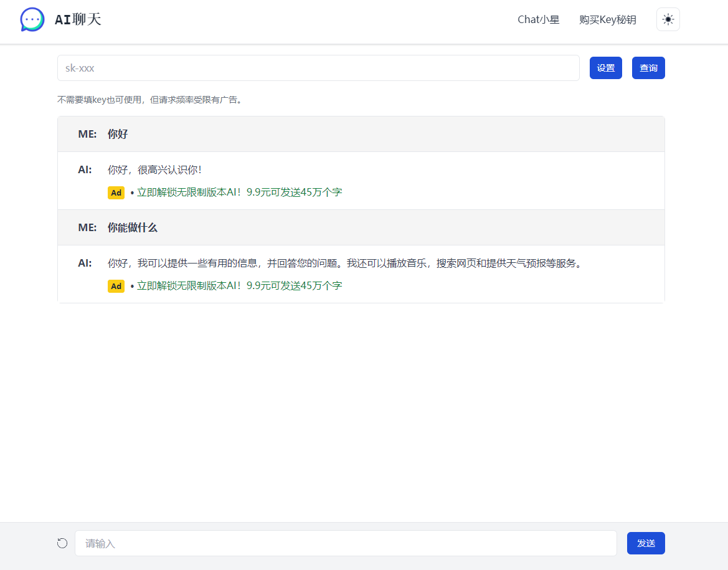
Task: Click the yellow Ad badge under the greeting reply
Action: point(116,192)
